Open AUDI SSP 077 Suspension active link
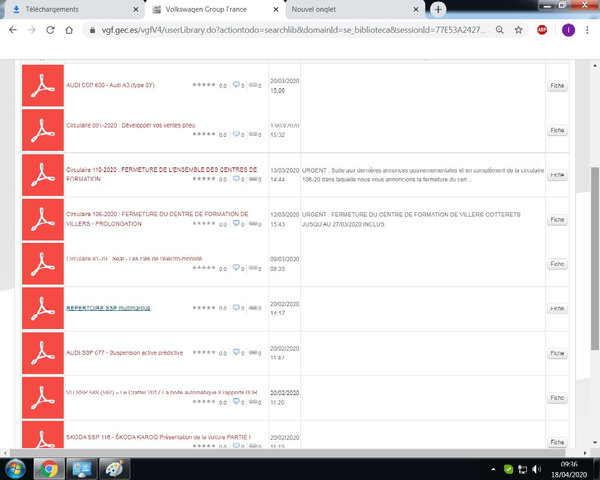 (125, 353)
